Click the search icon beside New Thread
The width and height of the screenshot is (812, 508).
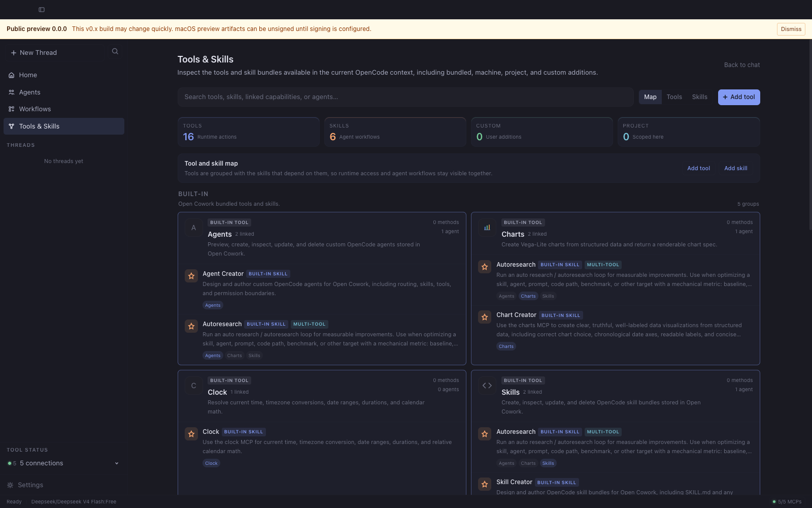115,51
